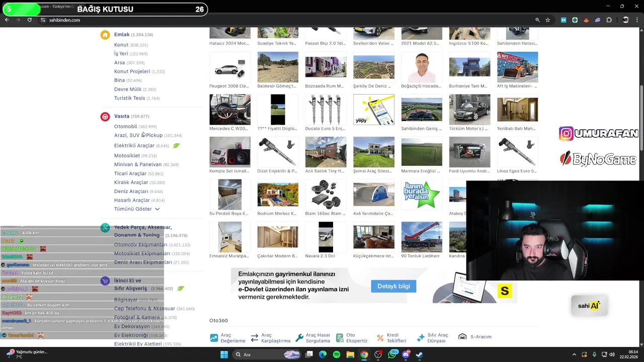This screenshot has height=362, width=644.
Task: Click the sahi AI assistant button
Action: pos(589,306)
